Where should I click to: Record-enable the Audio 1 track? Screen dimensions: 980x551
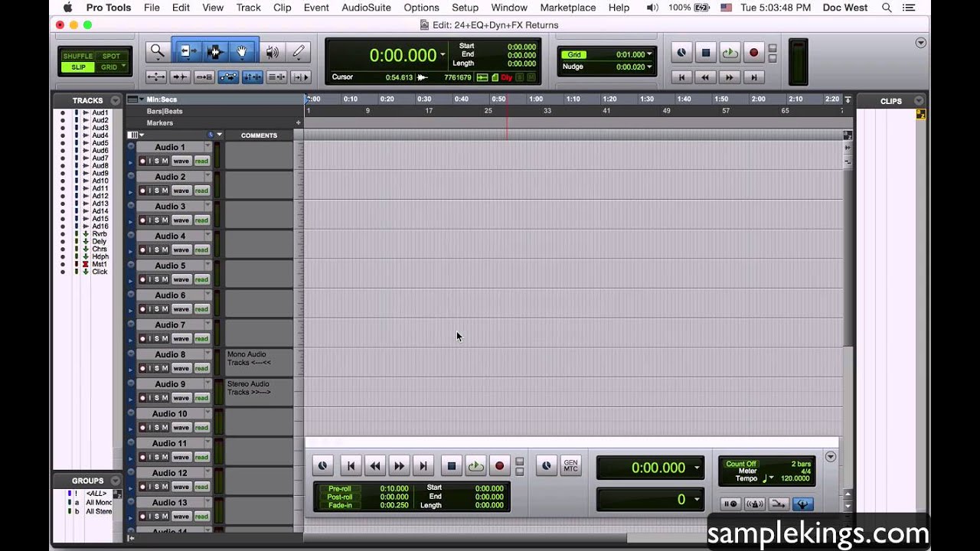click(x=142, y=161)
